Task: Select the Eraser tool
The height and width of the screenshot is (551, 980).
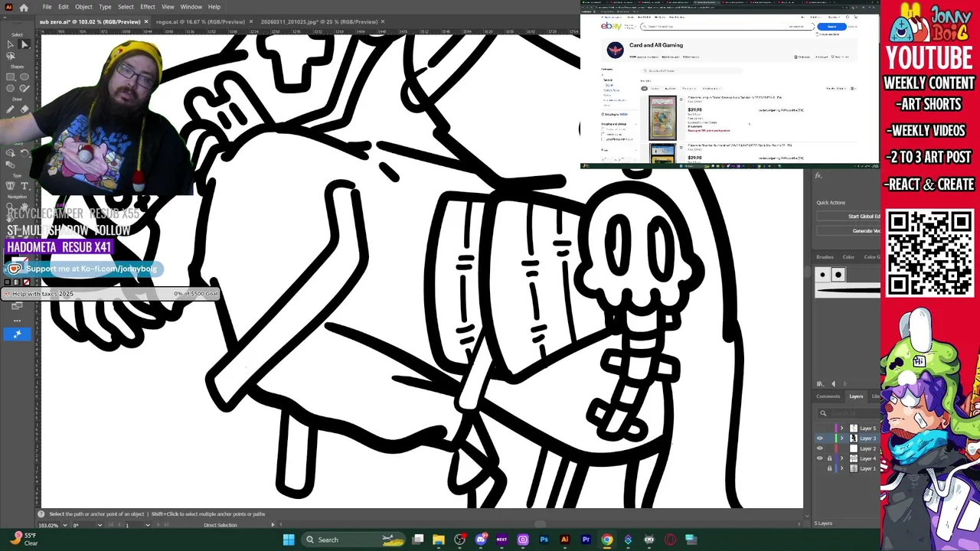Action: 24,109
